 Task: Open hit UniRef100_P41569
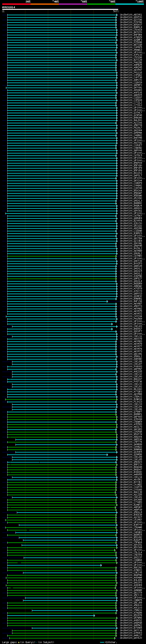click(x=131, y=319)
